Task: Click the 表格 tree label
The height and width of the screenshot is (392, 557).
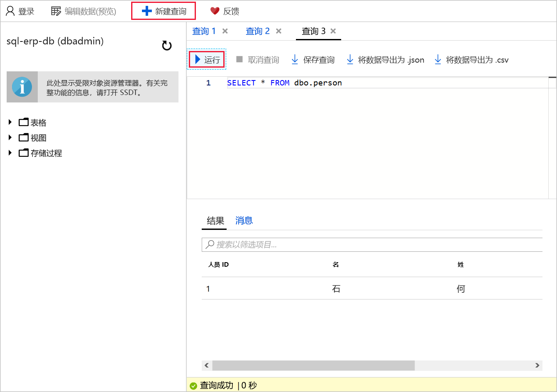Action: [x=39, y=123]
